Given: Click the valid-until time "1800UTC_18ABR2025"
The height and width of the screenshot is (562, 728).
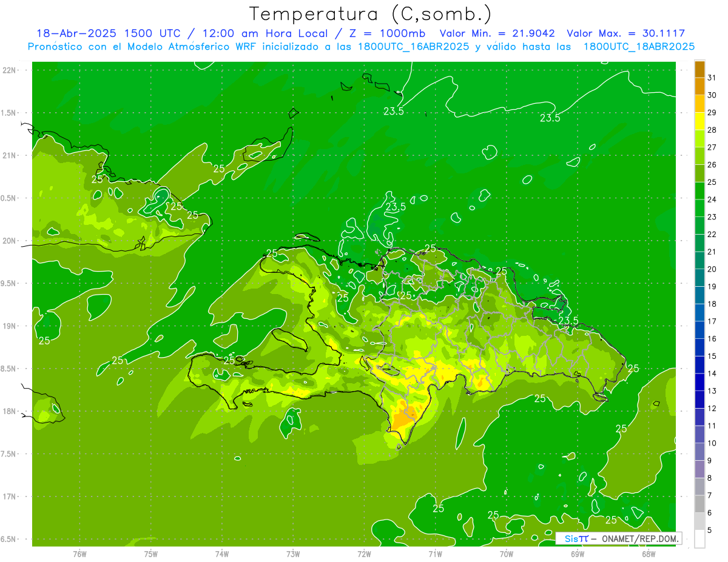Looking at the screenshot, I should (x=639, y=47).
